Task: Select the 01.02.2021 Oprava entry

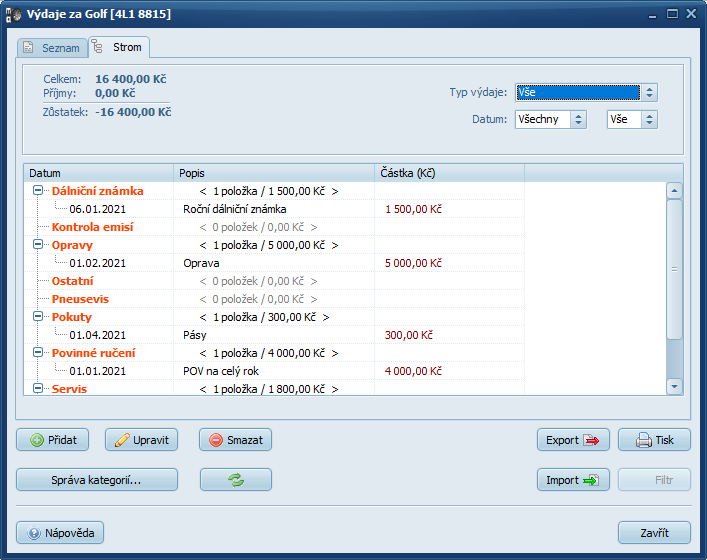Action: pyautogui.click(x=274, y=263)
